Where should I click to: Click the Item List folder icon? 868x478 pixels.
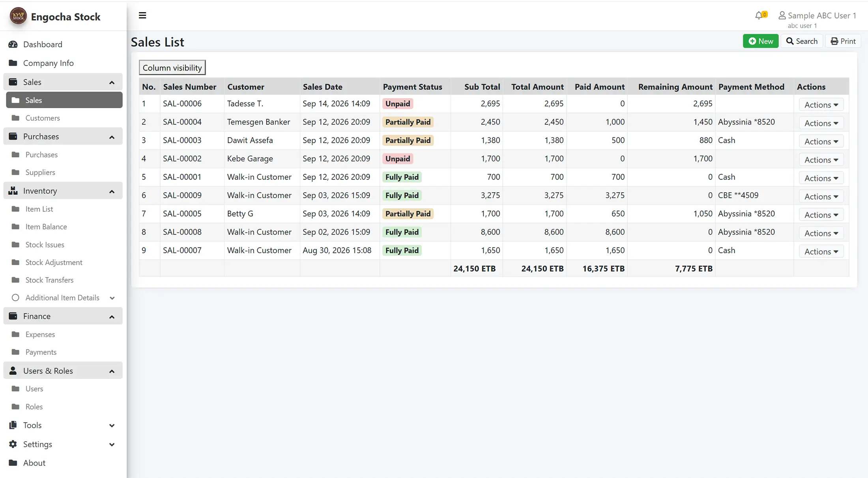tap(16, 209)
